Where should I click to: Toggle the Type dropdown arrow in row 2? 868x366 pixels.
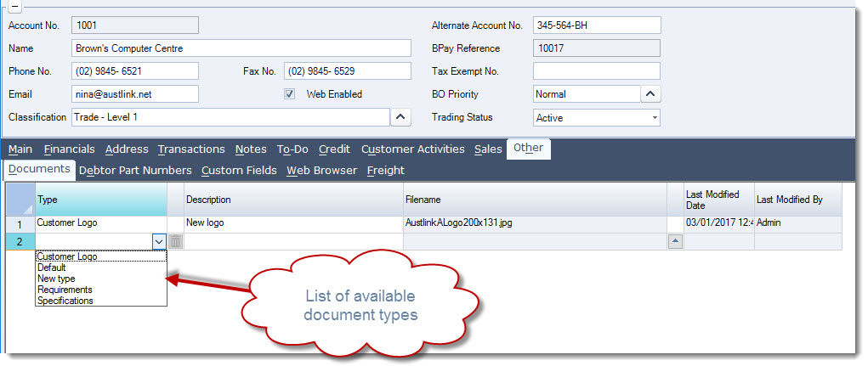tap(158, 242)
